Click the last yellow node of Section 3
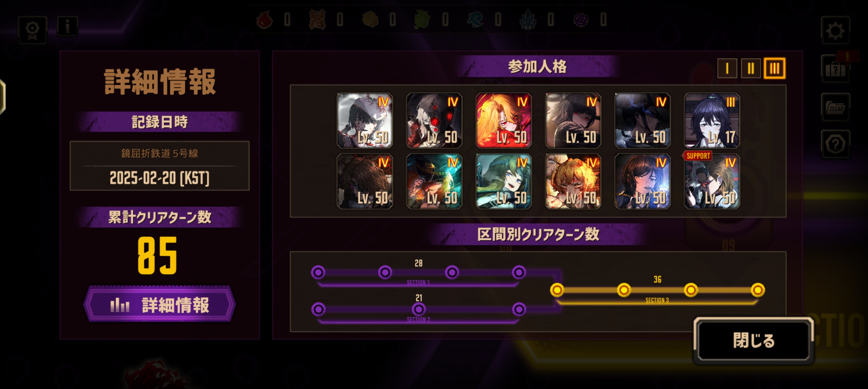 click(758, 290)
